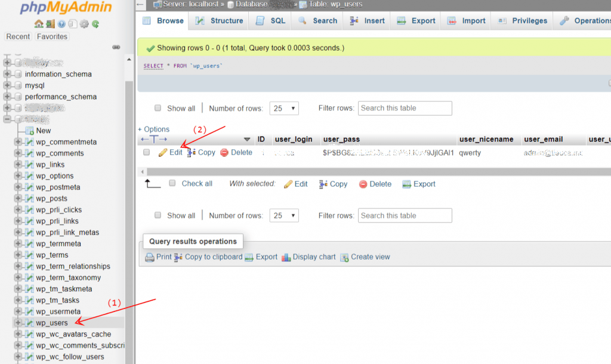Click the green reload navigation icon
Screen dimensions: 611x364
tap(95, 24)
